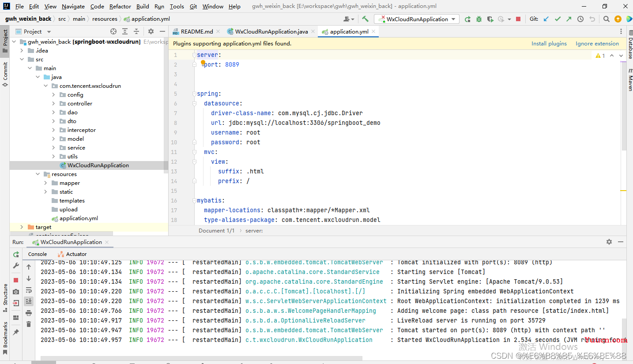Hide the Project tool window

[162, 31]
